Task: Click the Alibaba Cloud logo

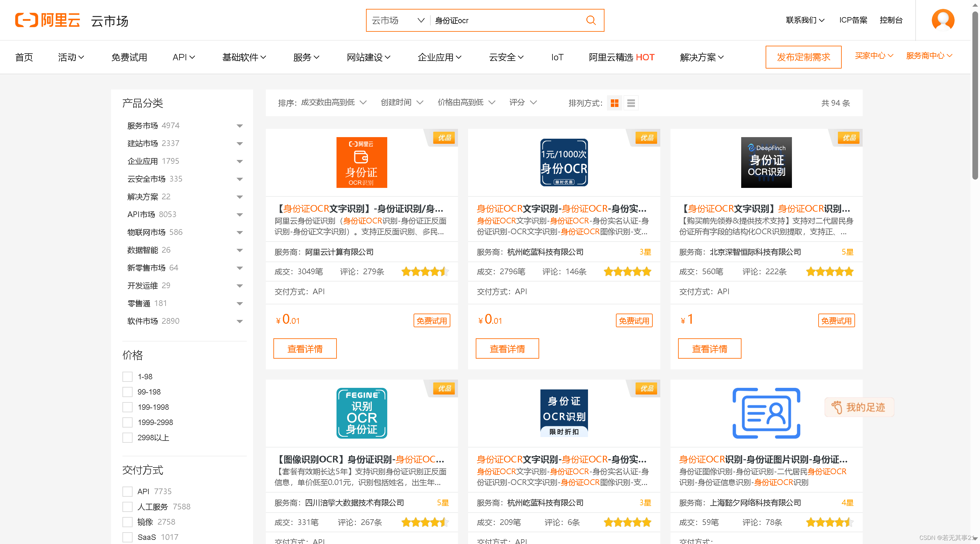Action: point(48,20)
